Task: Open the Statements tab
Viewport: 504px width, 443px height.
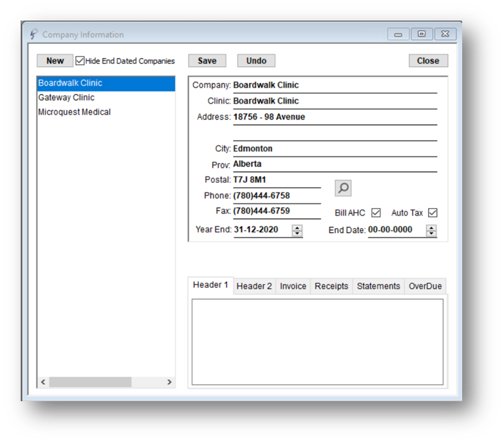Action: pyautogui.click(x=378, y=286)
